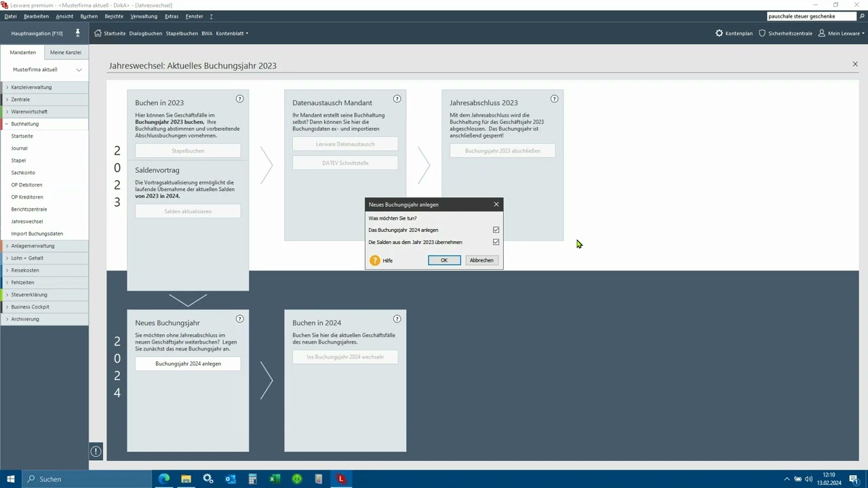Open Windows notification center icon
Viewport: 868px width, 488px height.
pos(854,479)
